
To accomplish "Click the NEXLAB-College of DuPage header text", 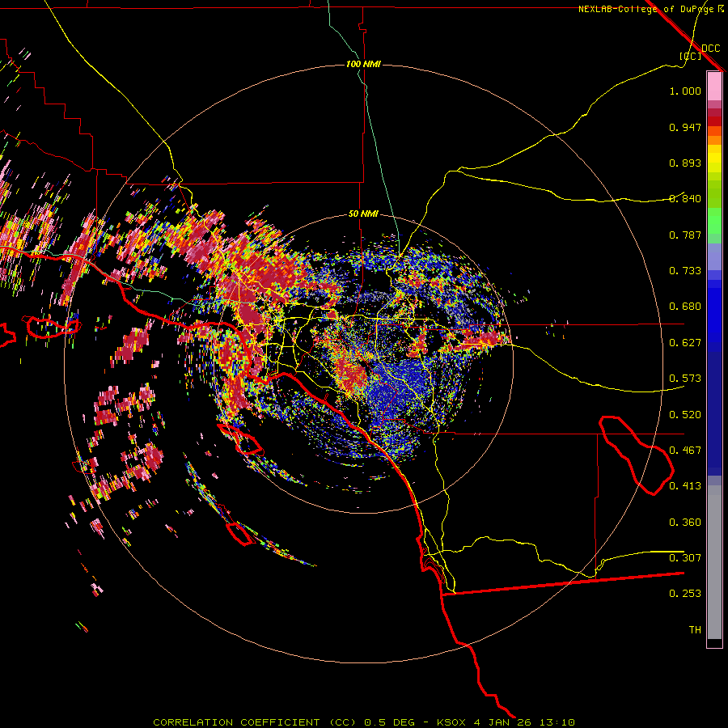I will [x=645, y=9].
